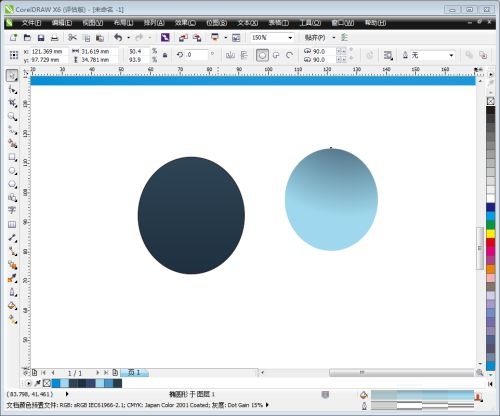Click the Open file icon

click(27, 37)
